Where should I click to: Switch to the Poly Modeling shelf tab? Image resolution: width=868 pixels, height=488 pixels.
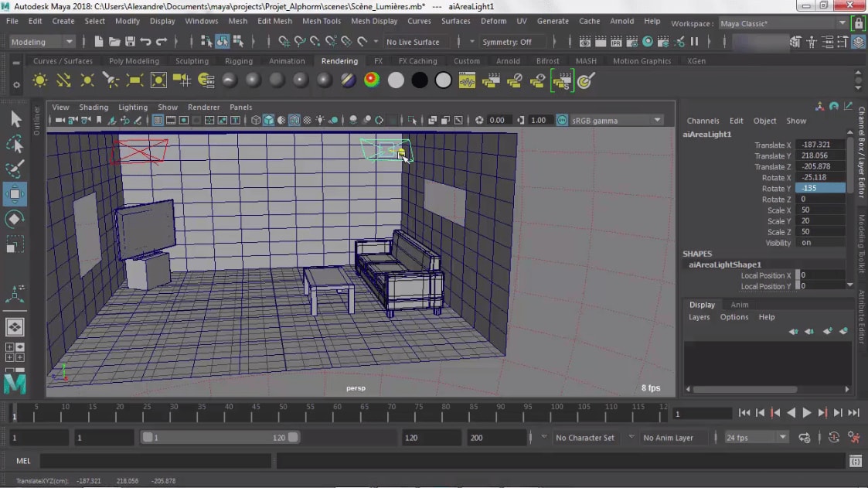[x=134, y=61]
